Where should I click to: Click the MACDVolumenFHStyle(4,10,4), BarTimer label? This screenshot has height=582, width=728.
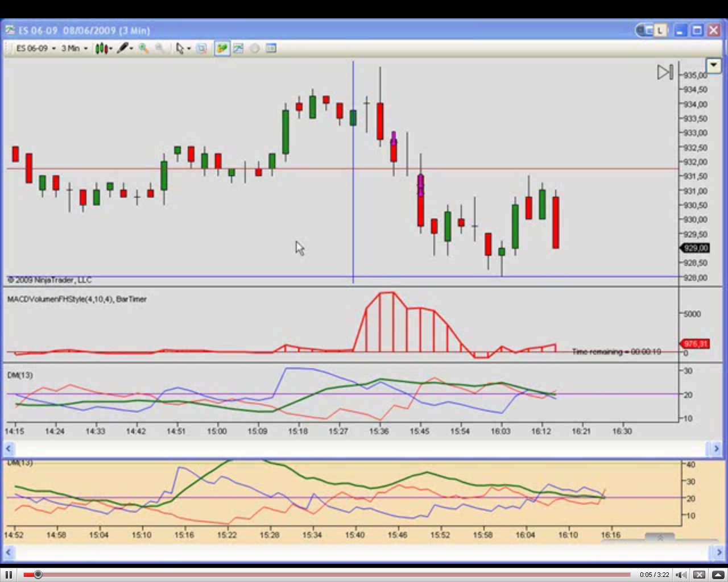pos(77,299)
